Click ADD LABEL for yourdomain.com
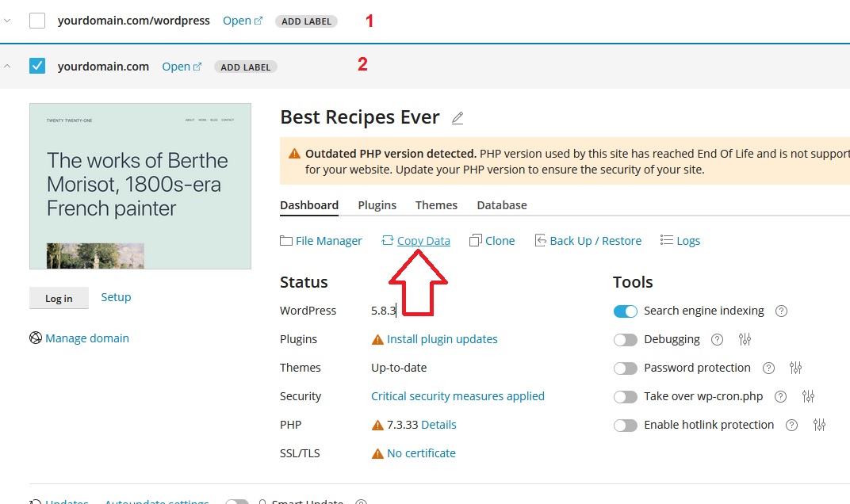Viewport: 850px width, 504px height. coord(245,67)
